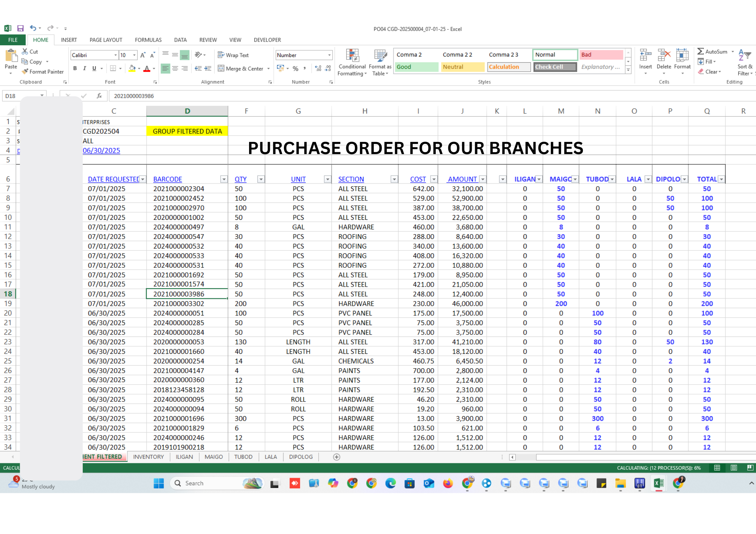This screenshot has width=756, height=534.
Task: Click the Undo arrow icon
Action: [x=33, y=28]
